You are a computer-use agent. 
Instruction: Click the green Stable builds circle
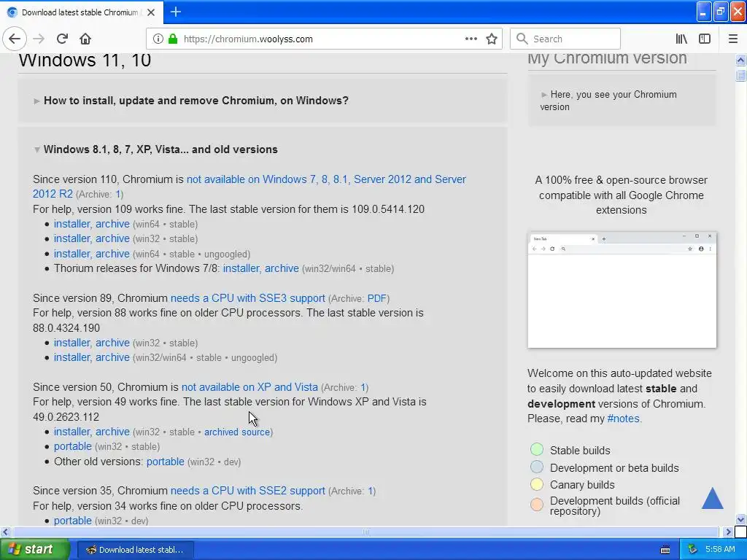[x=537, y=449]
